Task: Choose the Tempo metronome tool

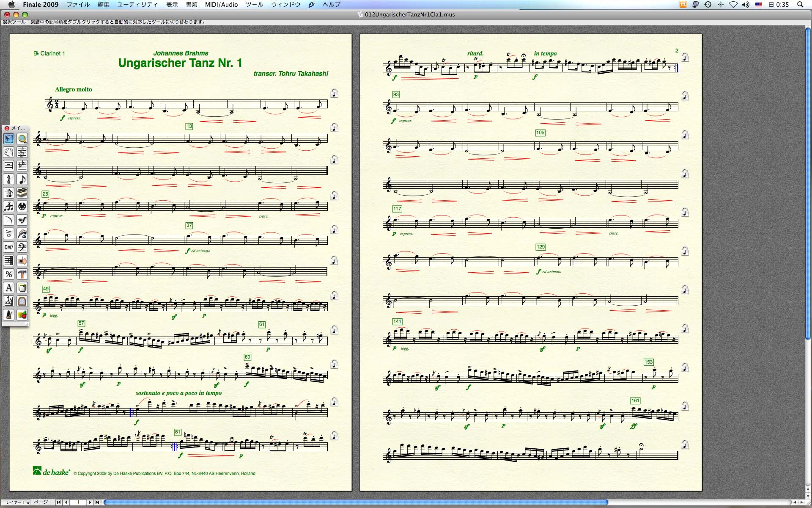Action: coord(9,315)
